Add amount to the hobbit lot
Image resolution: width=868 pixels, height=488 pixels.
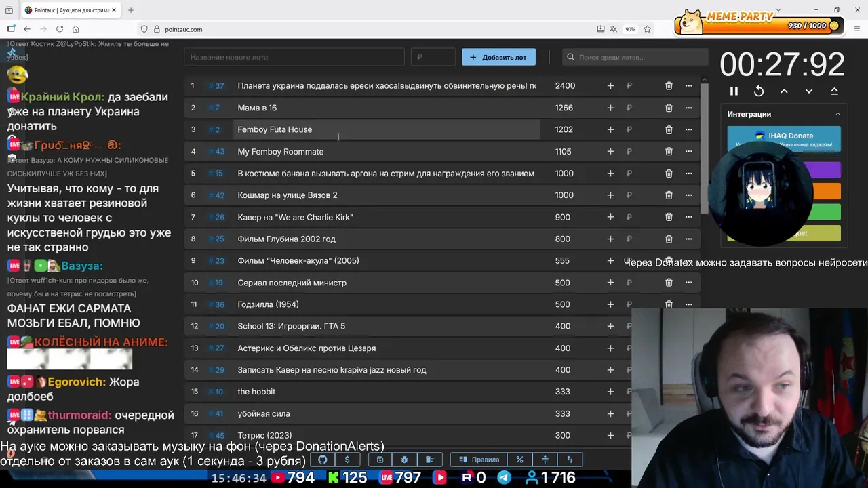(x=610, y=392)
